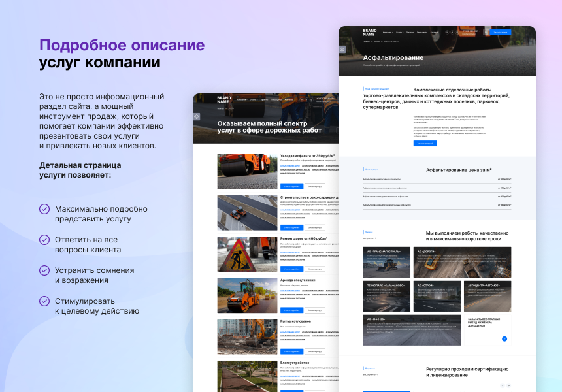Click checkmark beside 'Ответить на все вопросы клиента'
Image resolution: width=562 pixels, height=392 pixels.
pyautogui.click(x=44, y=240)
